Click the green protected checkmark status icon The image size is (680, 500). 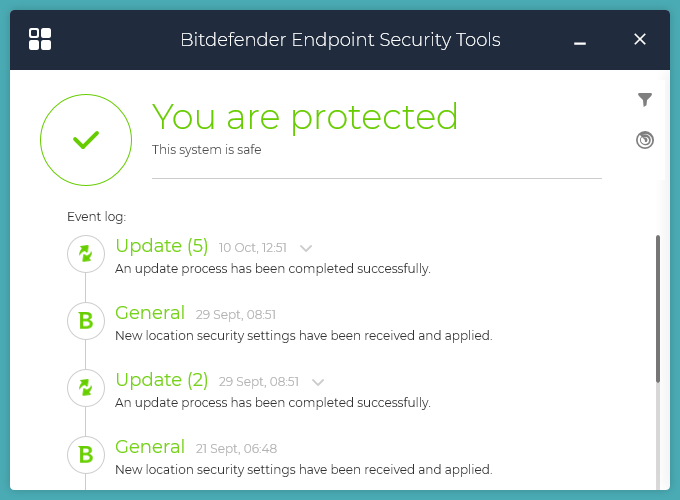(x=86, y=140)
